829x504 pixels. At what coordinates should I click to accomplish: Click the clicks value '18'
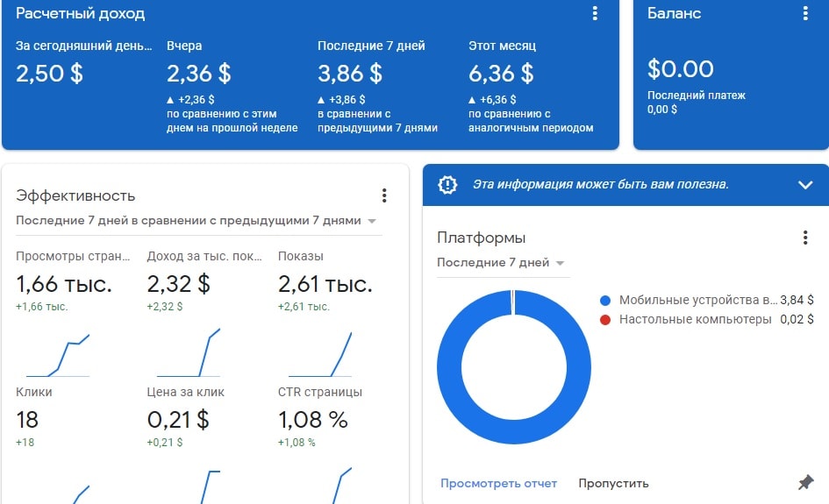click(x=27, y=420)
